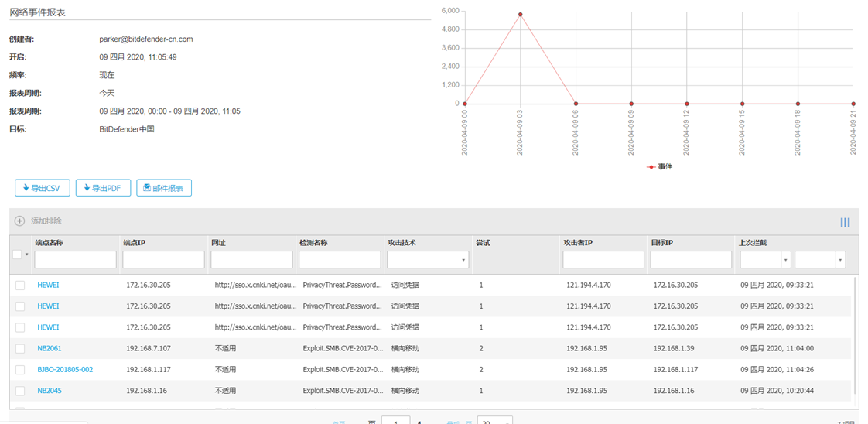Tick the checkbox for the first HEWEI row
This screenshot has height=424, width=868.
click(20, 285)
